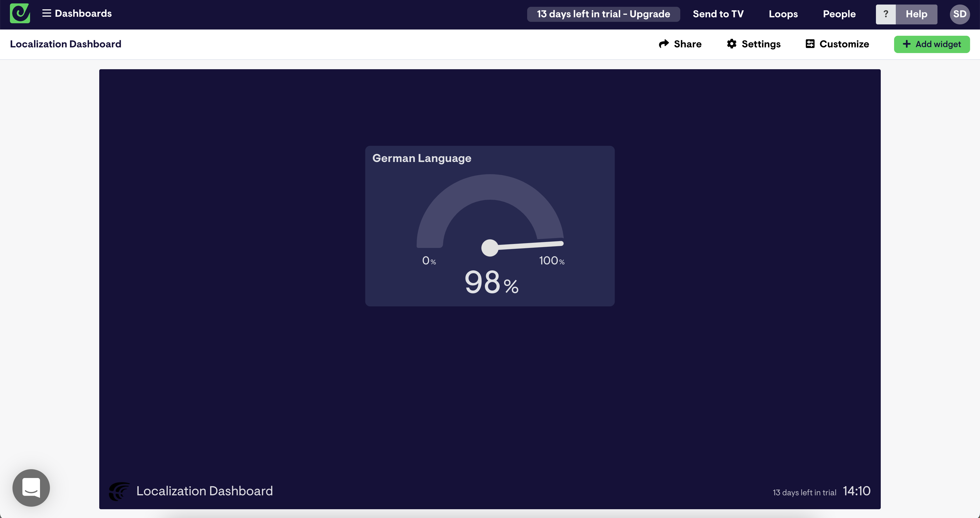This screenshot has height=518, width=980.
Task: Open the SD user avatar menu
Action: tap(960, 14)
